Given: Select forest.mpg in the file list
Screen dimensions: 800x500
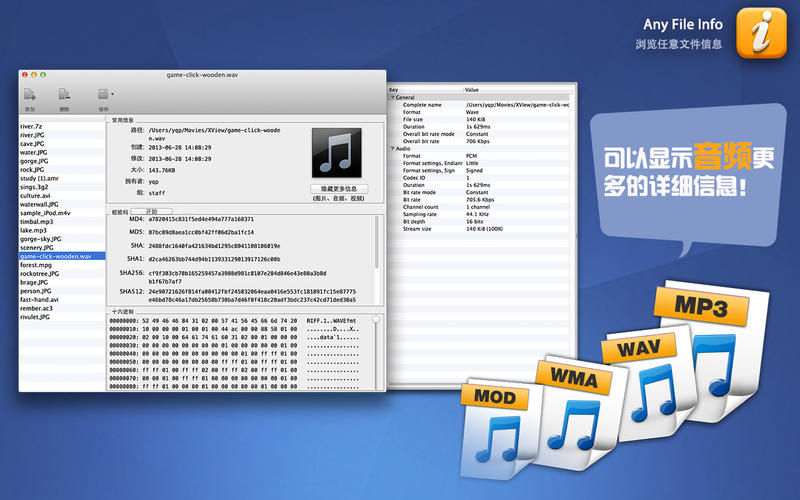Looking at the screenshot, I should tap(62, 265).
